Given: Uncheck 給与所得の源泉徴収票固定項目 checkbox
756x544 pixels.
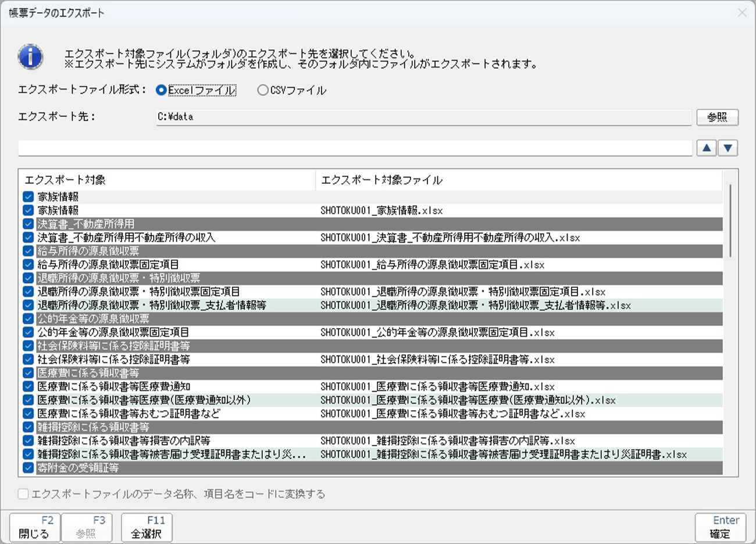Looking at the screenshot, I should pos(28,265).
